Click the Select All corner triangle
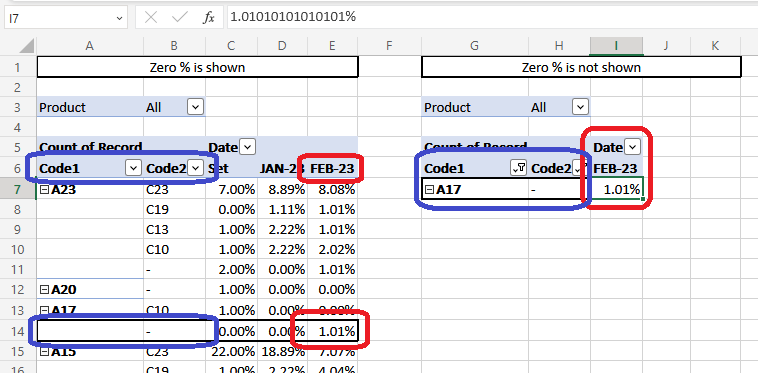This screenshot has width=758, height=373. [27, 46]
